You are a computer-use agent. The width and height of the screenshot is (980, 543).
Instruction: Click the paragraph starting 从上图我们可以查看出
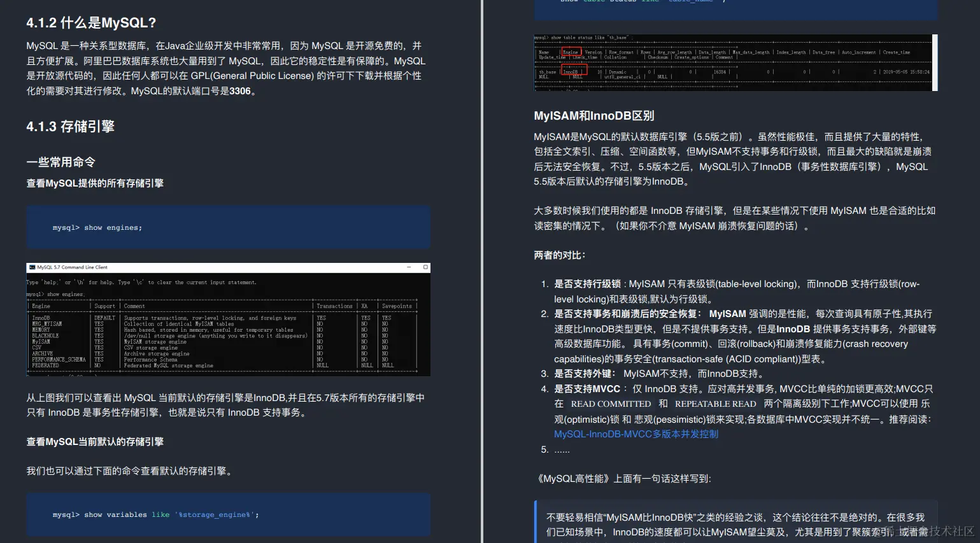point(225,405)
